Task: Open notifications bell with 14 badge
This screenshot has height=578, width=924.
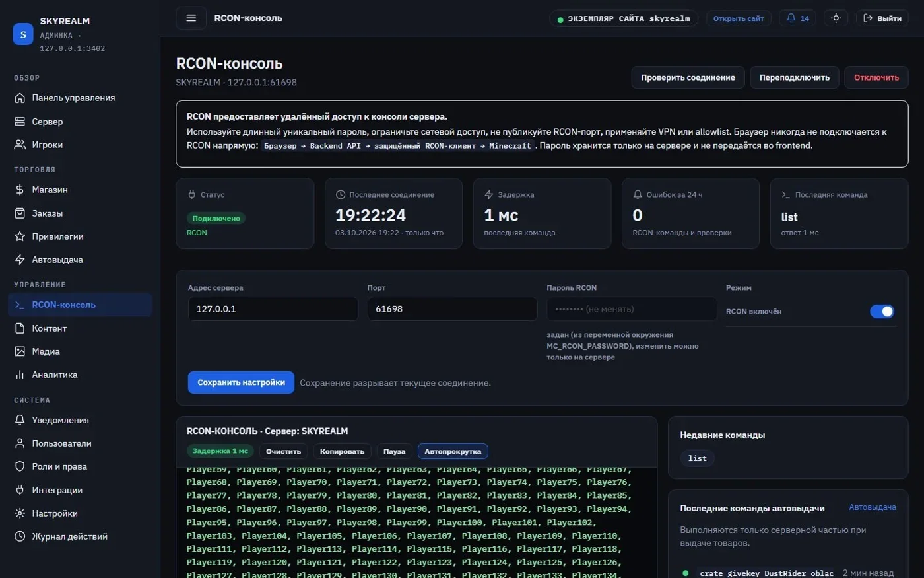Action: click(797, 18)
